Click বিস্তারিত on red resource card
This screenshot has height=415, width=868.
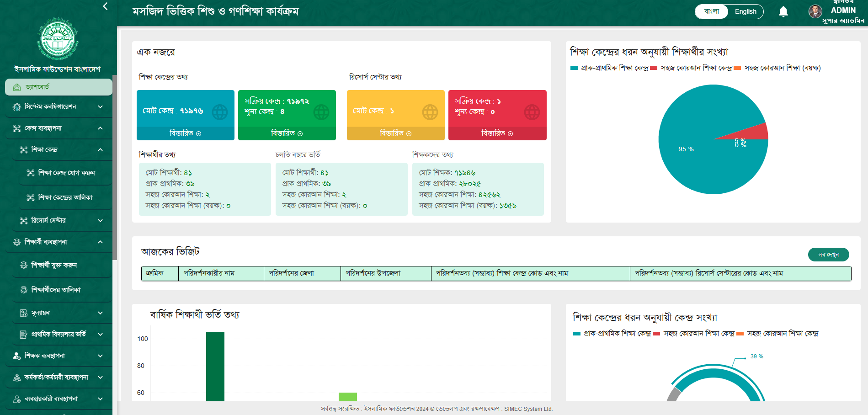497,133
